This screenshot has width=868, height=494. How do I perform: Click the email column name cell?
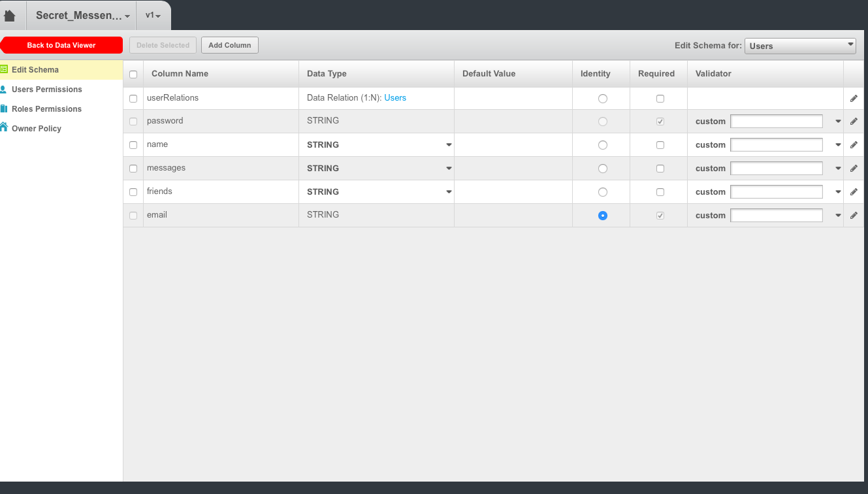tap(221, 215)
